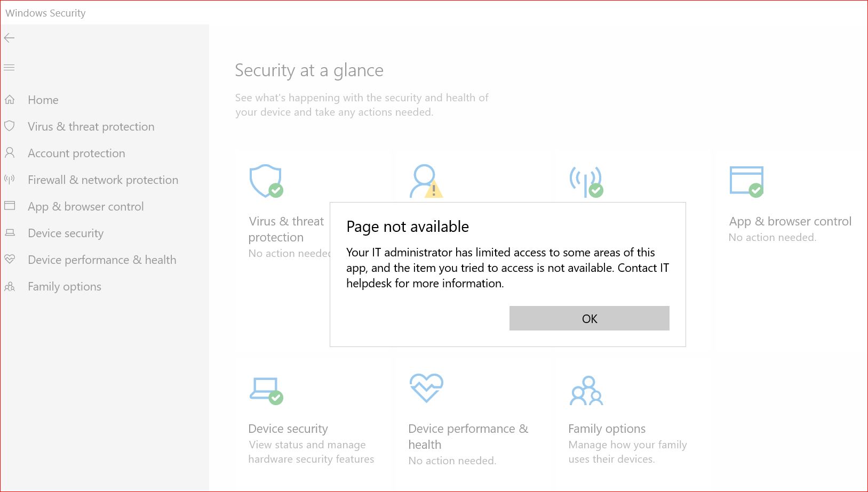Viewport: 868px width, 492px height.
Task: Click the Security at a glance heading
Action: 309,70
